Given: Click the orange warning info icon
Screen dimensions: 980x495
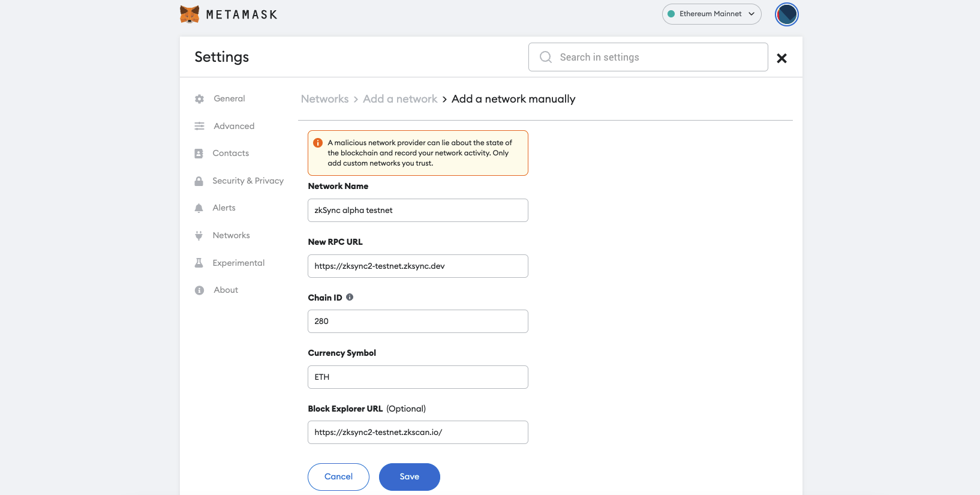Looking at the screenshot, I should [x=318, y=143].
